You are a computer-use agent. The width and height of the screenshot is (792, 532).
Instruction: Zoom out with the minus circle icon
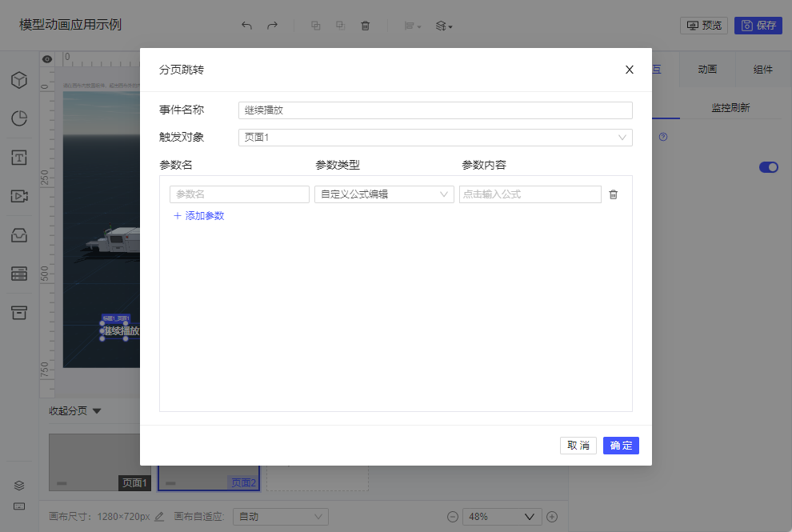click(x=453, y=517)
